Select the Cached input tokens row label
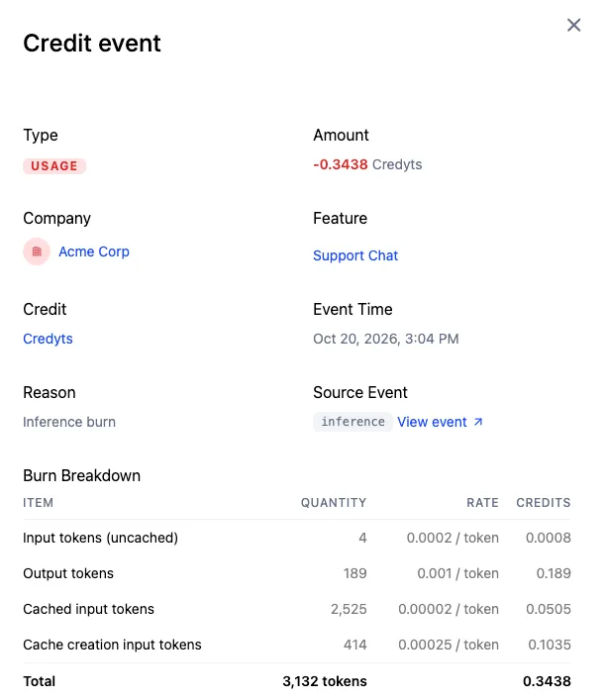Image resolution: width=605 pixels, height=700 pixels. point(88,609)
